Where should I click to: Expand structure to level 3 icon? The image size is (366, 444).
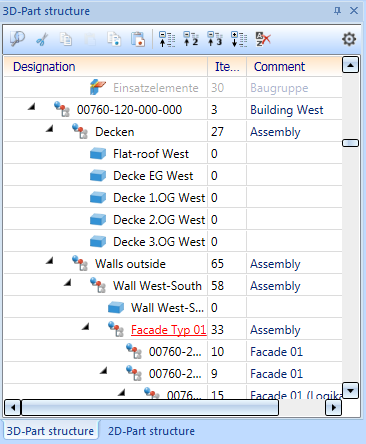click(215, 39)
